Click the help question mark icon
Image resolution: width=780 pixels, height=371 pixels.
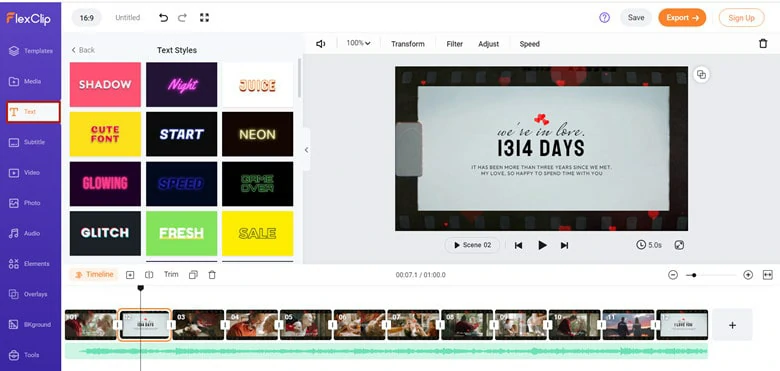(604, 18)
